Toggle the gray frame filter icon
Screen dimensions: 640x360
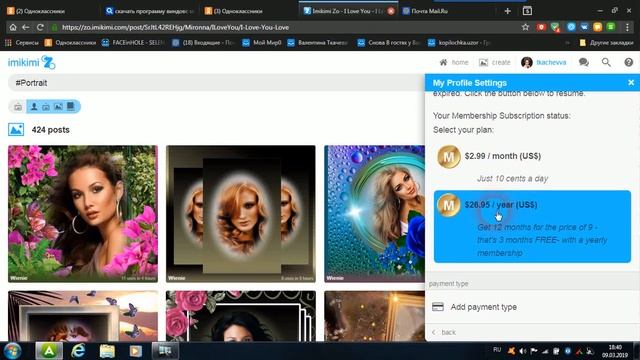[18, 107]
